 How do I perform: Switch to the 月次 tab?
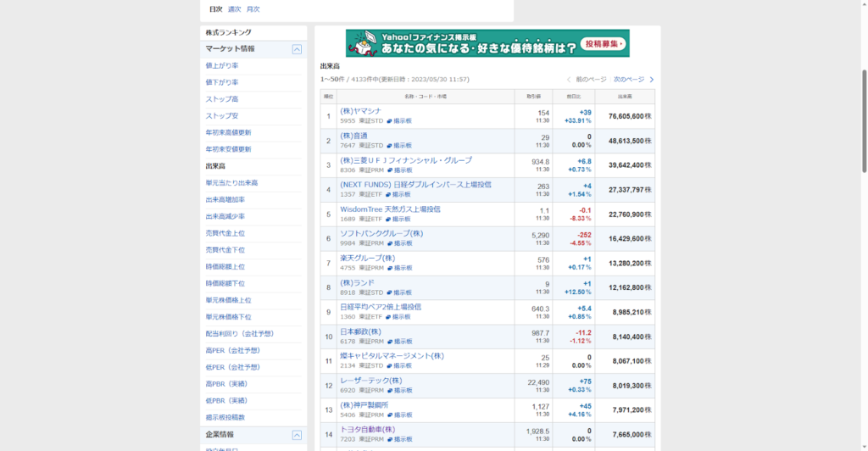pyautogui.click(x=253, y=9)
